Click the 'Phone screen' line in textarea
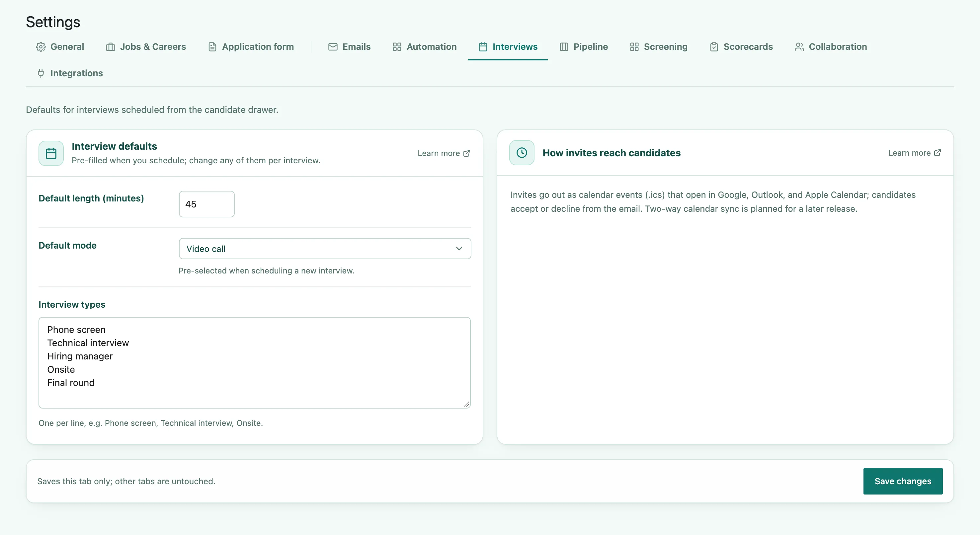The height and width of the screenshot is (535, 980). [76, 330]
